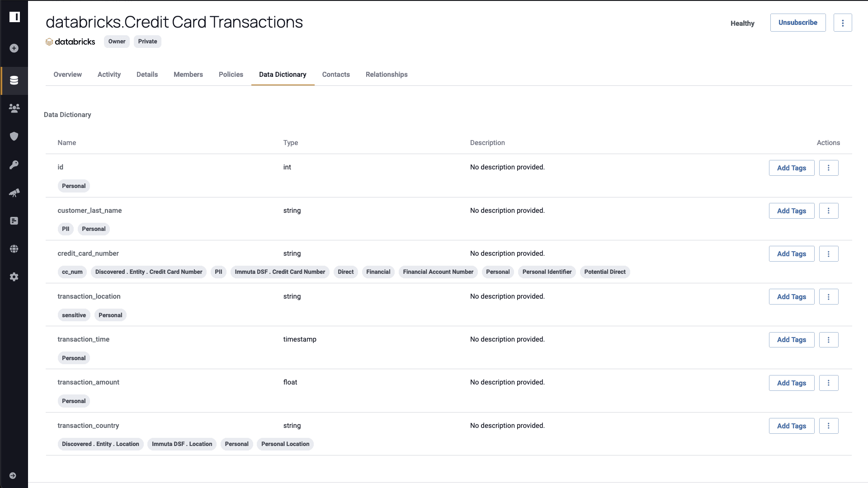Open the kebab menu next to Unsubscribe

pos(843,23)
